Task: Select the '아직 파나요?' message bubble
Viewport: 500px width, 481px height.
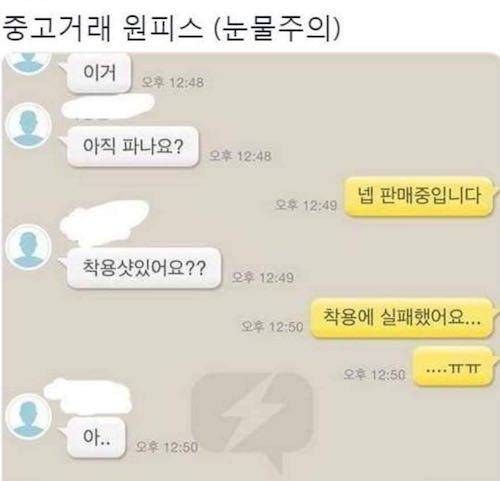Action: [133, 146]
